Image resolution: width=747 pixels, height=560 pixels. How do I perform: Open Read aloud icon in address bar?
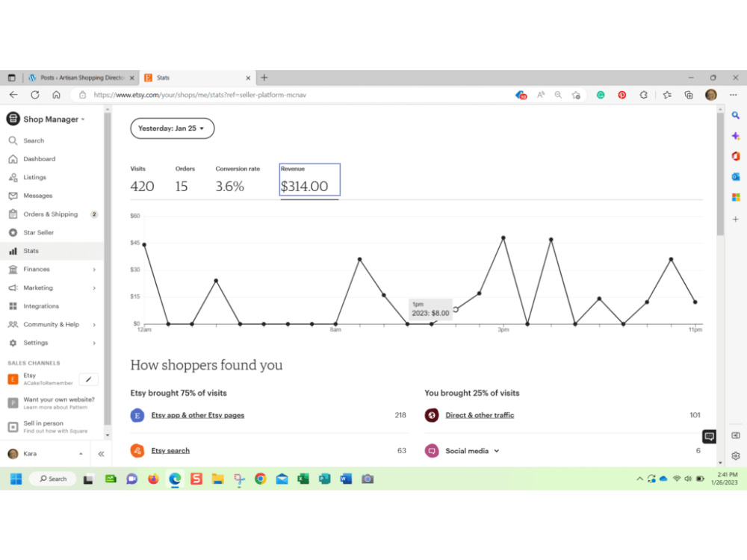coord(541,95)
